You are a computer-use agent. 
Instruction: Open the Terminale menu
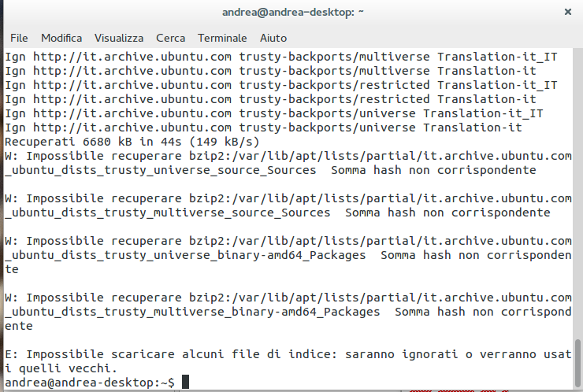[222, 38]
